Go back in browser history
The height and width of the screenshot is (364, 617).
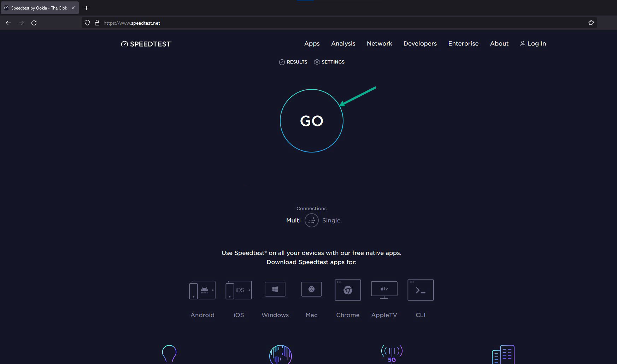(8, 23)
